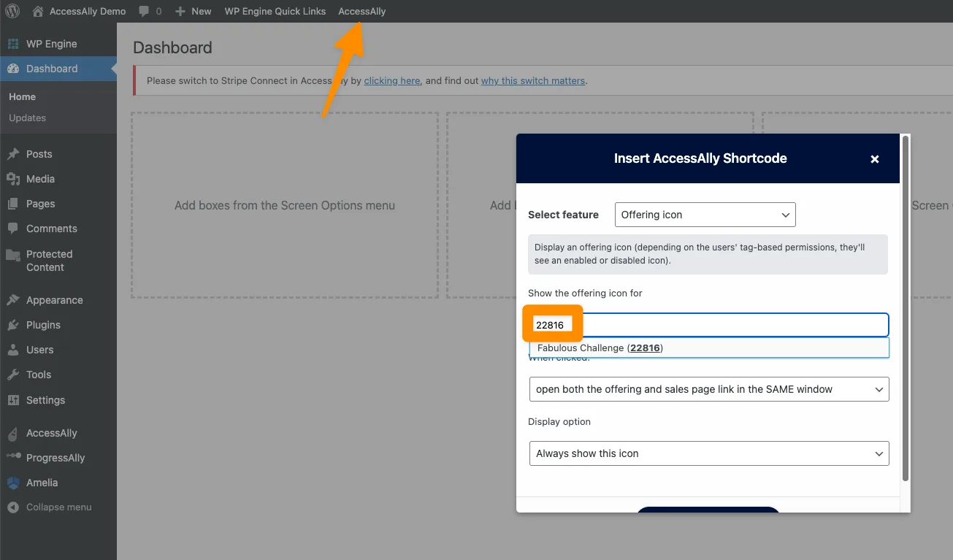Click the Tools wrench icon

[12, 375]
